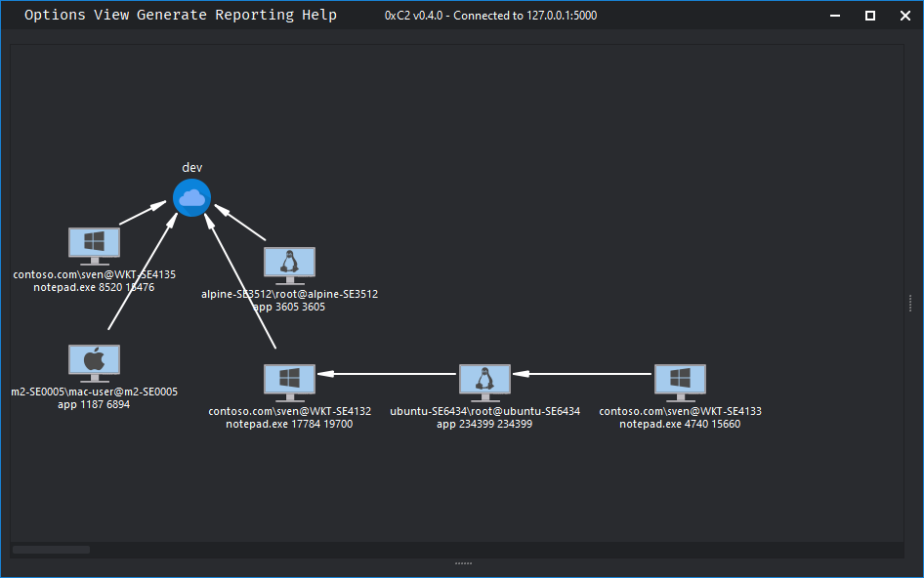Click label contoso.com\sven@WKT-SE4135

tap(95, 274)
